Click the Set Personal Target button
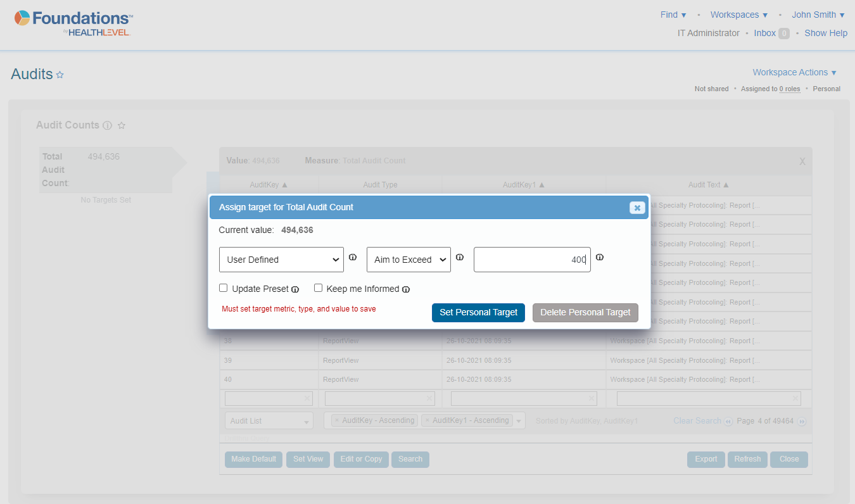The height and width of the screenshot is (504, 855). point(478,312)
